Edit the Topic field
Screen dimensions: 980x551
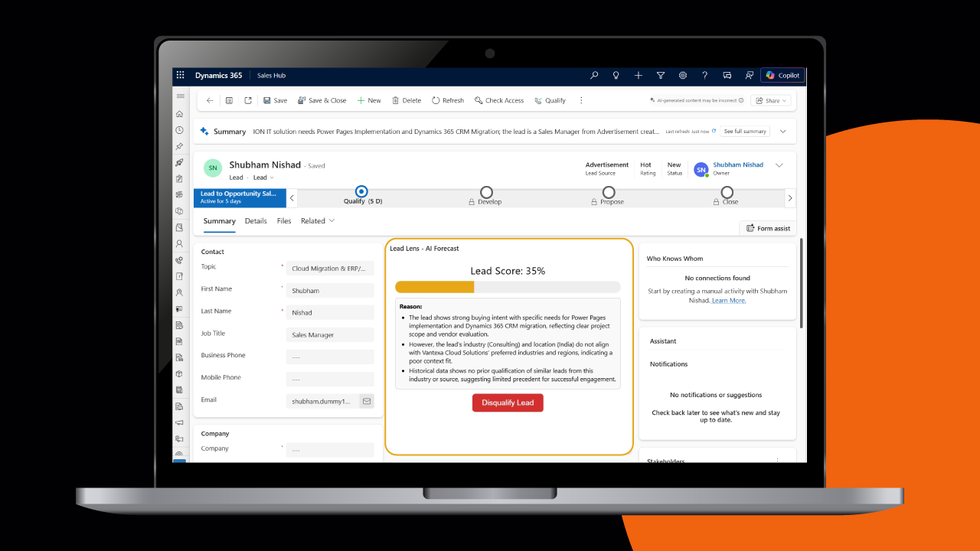point(330,269)
